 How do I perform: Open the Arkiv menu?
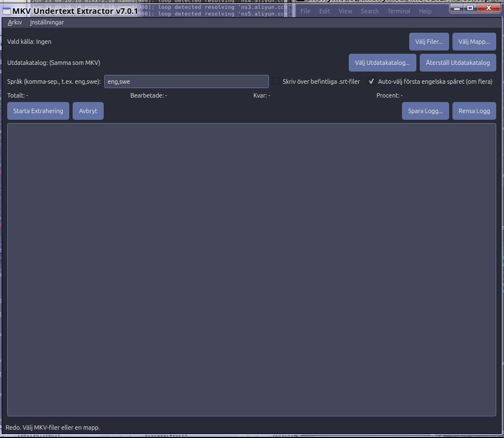[14, 22]
